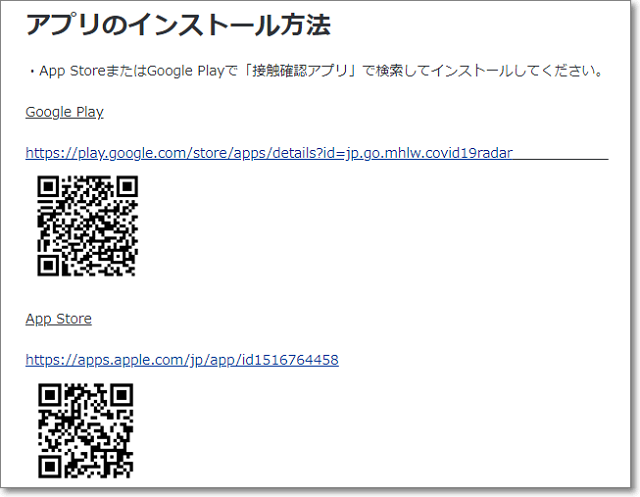Image resolution: width=640 pixels, height=497 pixels.
Task: Click top-left finder square of Google Play QR
Action: [48, 187]
